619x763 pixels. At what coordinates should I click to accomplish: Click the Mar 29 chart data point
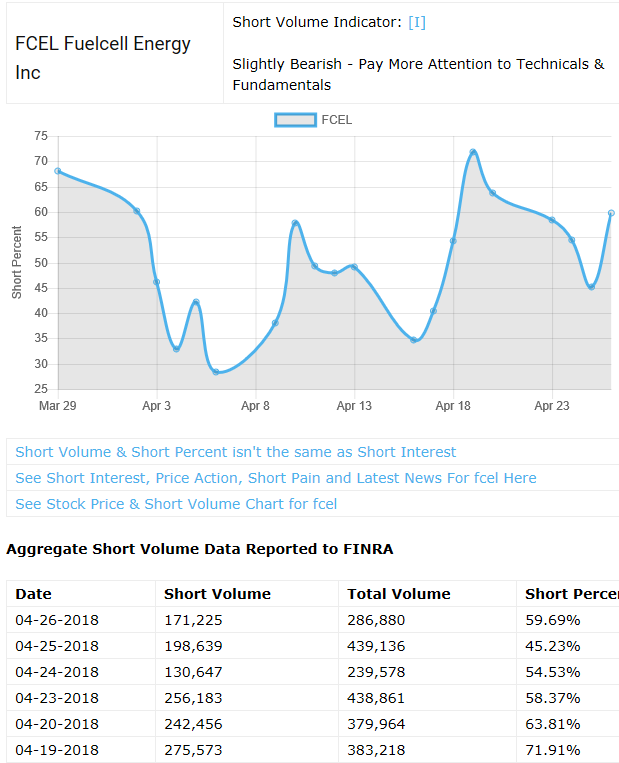pos(58,171)
